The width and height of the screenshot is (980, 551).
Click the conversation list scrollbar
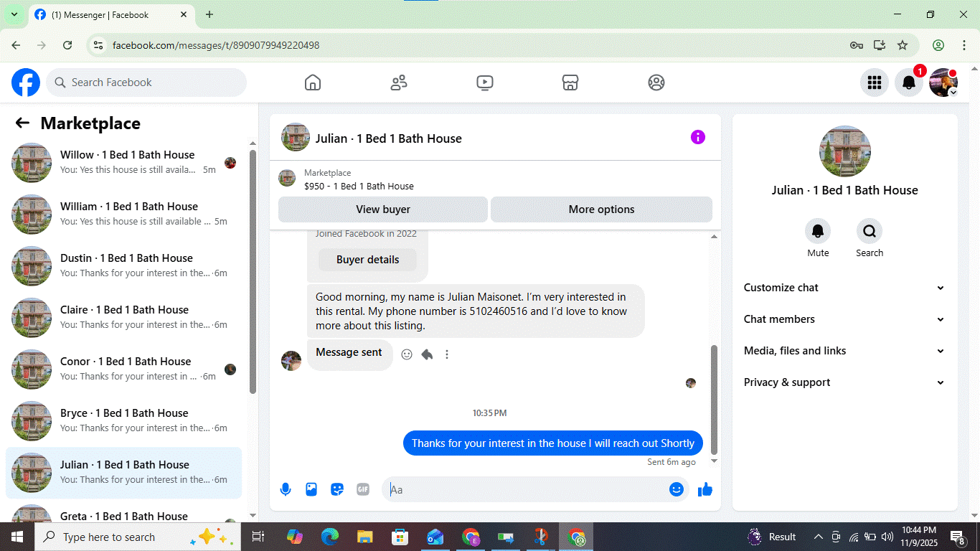tap(253, 271)
